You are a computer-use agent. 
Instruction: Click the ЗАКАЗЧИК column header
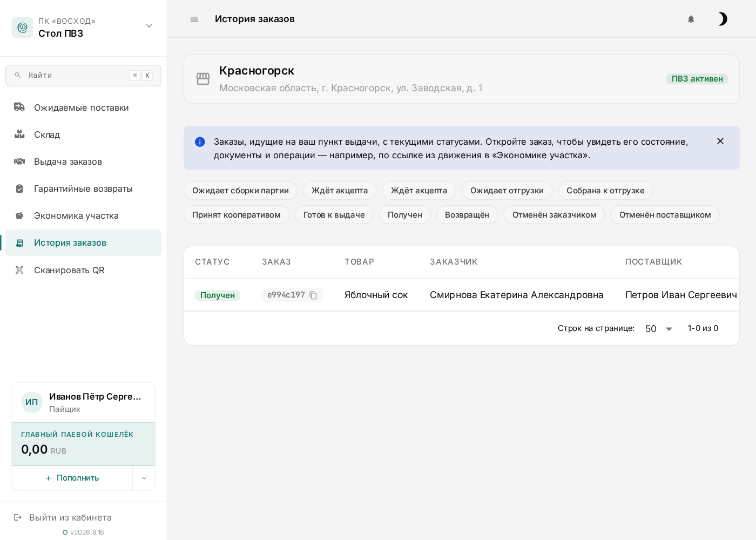coord(454,262)
